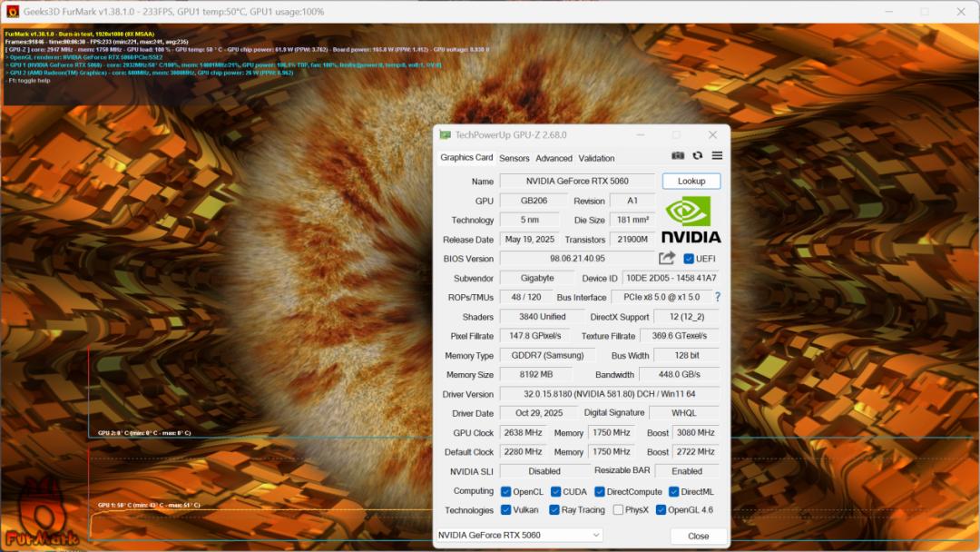Switch to the Sensors tab

(x=514, y=158)
